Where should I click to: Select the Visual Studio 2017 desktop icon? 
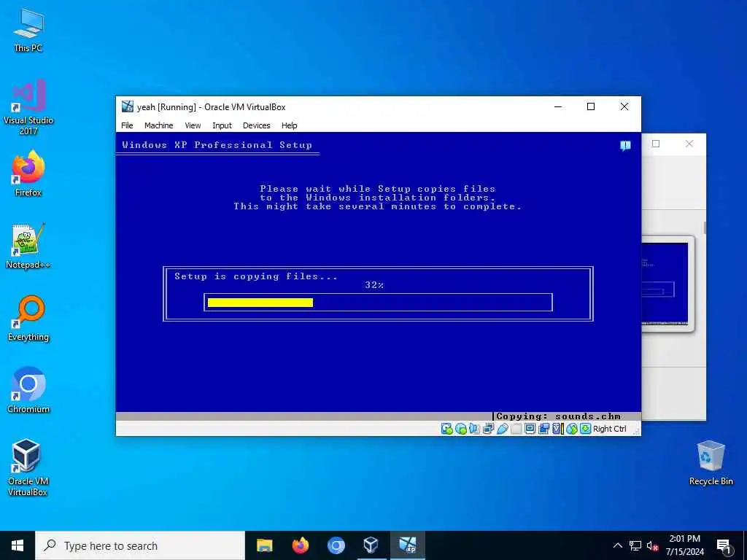click(x=28, y=107)
